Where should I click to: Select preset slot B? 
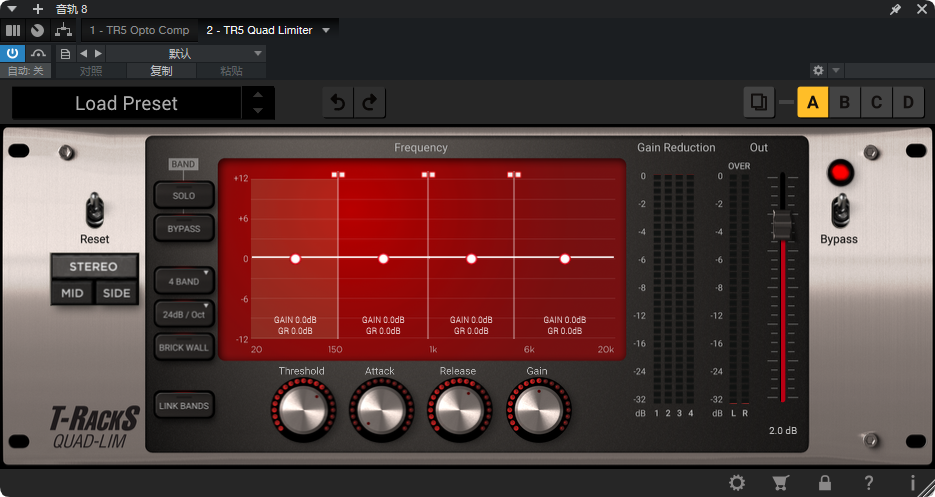tap(844, 103)
